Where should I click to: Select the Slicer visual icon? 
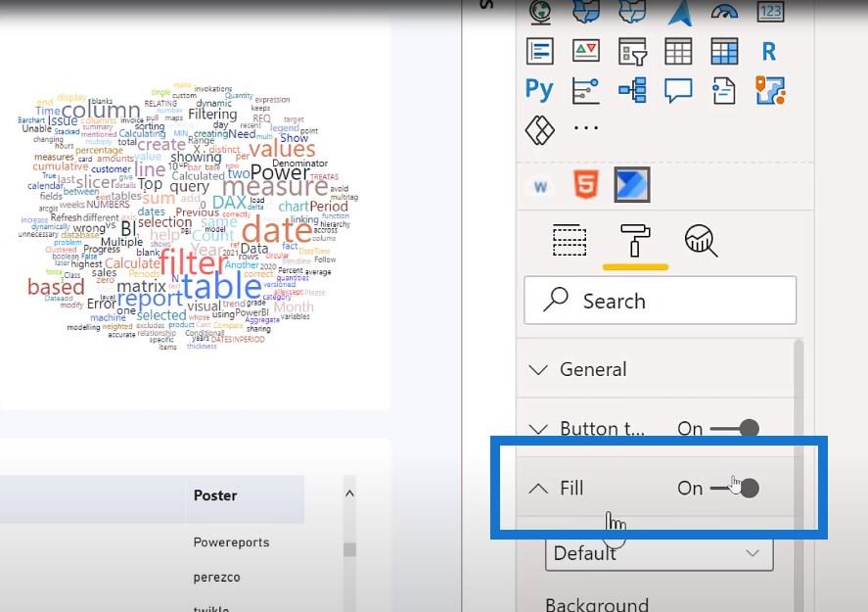coord(632,52)
